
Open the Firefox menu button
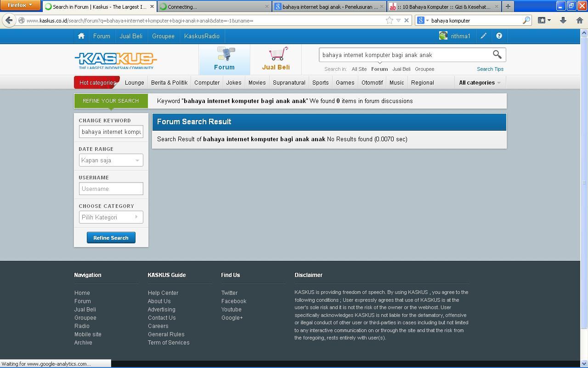[x=20, y=5]
